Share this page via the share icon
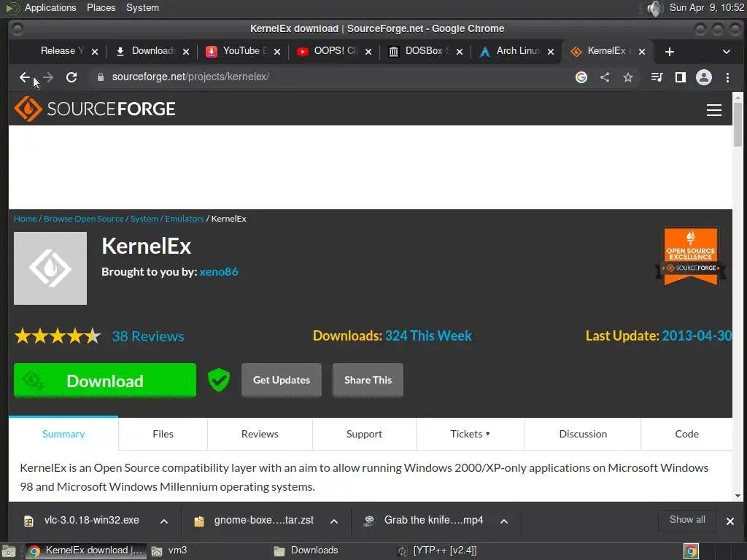Viewport: 747px width, 560px height. [605, 77]
